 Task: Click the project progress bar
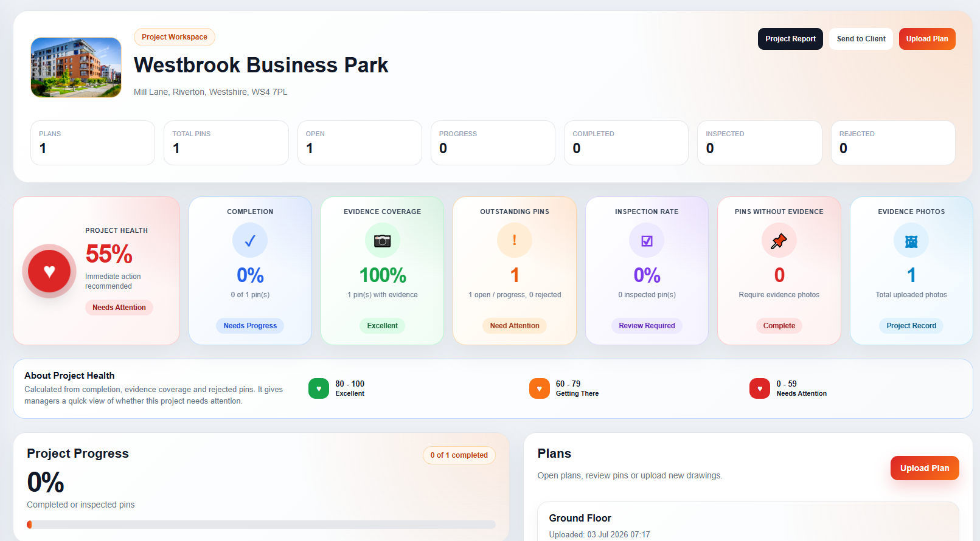click(261, 525)
